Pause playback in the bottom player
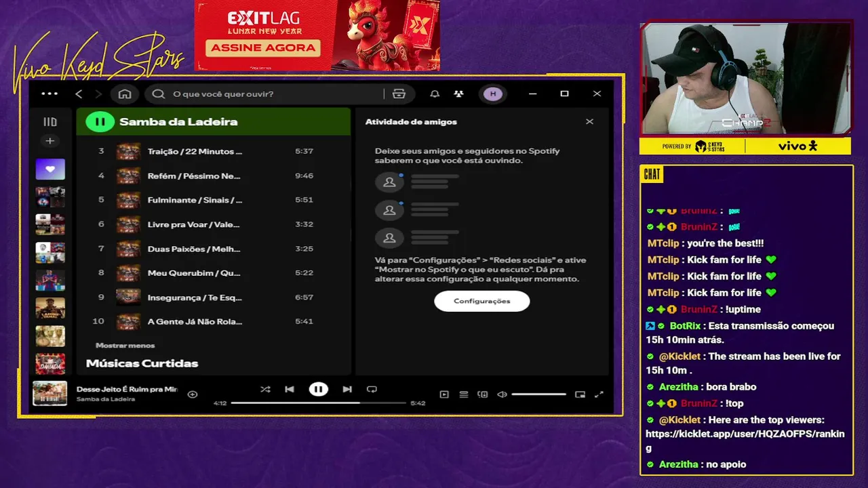Screen dimensions: 868x488 [318, 389]
